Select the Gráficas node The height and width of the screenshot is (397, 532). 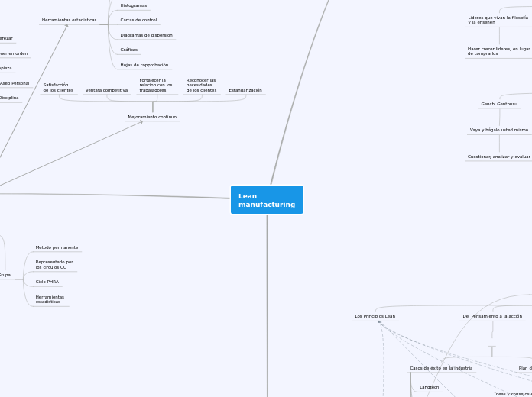coord(129,50)
